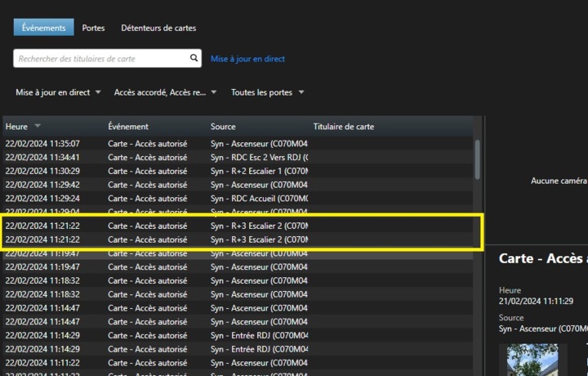The height and width of the screenshot is (376, 588).
Task: Click the blue Mise à jour en direct link
Action: tap(247, 59)
